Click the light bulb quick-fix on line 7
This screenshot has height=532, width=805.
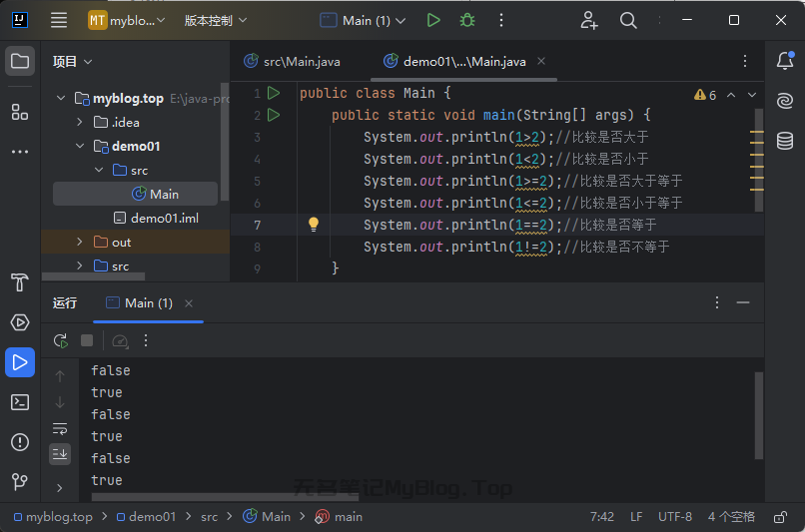pos(314,225)
